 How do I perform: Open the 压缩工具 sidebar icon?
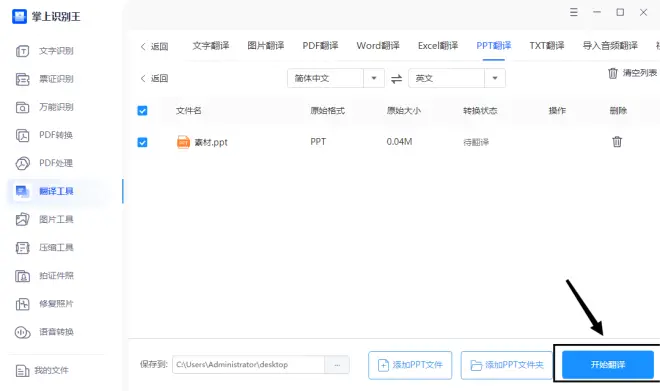coord(22,247)
